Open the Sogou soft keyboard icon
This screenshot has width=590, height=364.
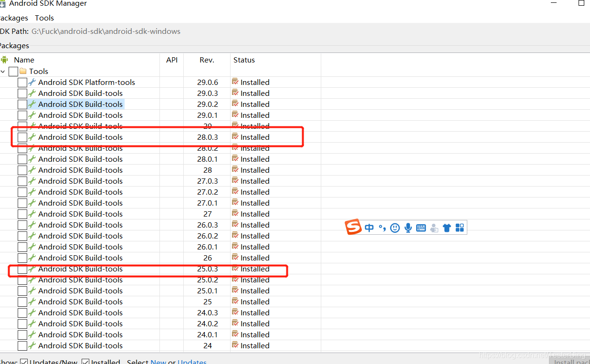click(421, 228)
